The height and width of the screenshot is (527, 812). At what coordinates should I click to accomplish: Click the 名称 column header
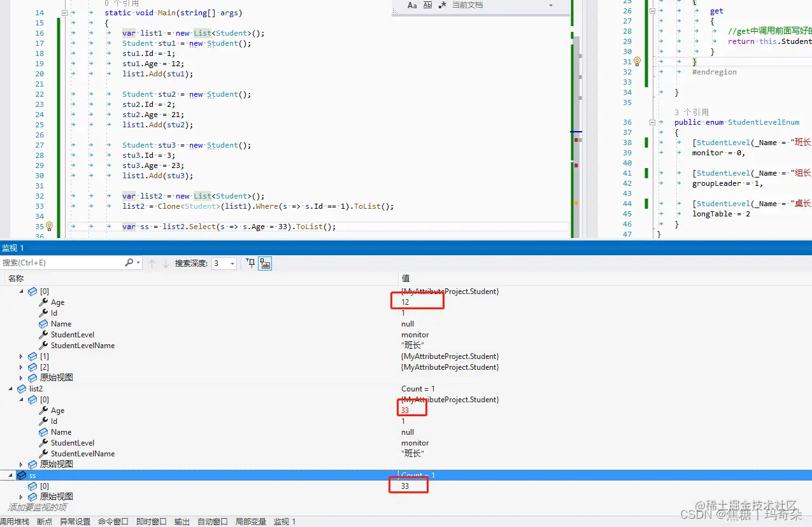pos(15,278)
